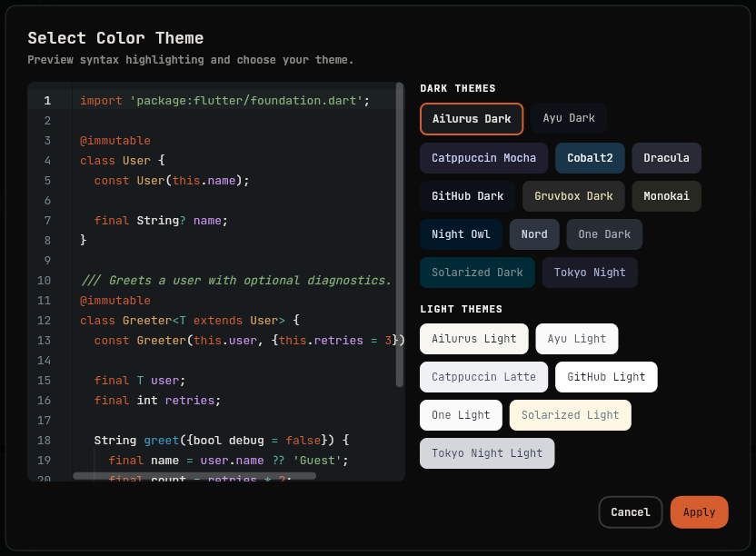Pick the Tokyo Night theme
756x556 pixels.
pyautogui.click(x=590, y=273)
